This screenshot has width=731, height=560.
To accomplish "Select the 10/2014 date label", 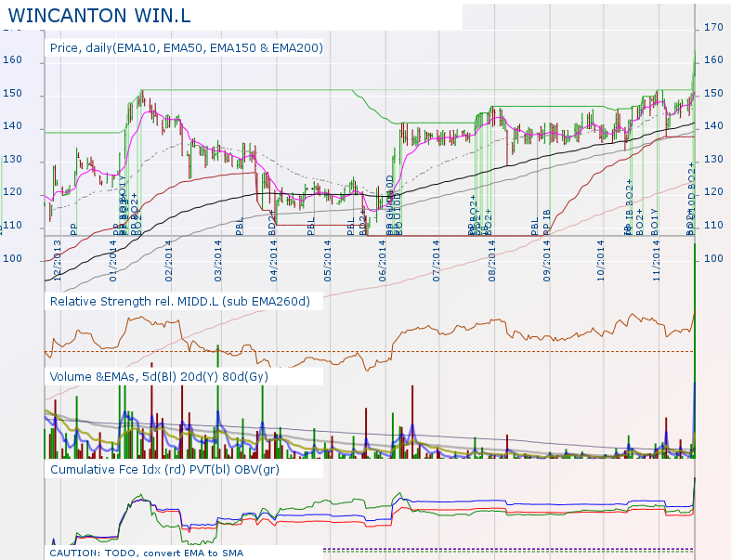I will tap(600, 260).
